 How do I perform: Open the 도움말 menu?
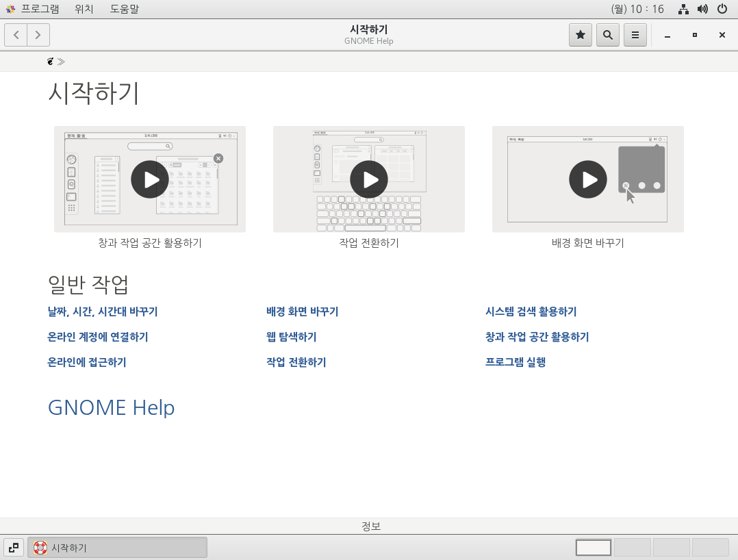[x=125, y=9]
